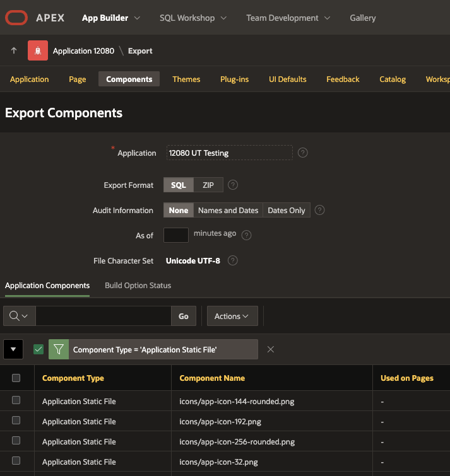This screenshot has height=476, width=450.
Task: Sort by the Used on Pages column header
Action: (x=407, y=378)
